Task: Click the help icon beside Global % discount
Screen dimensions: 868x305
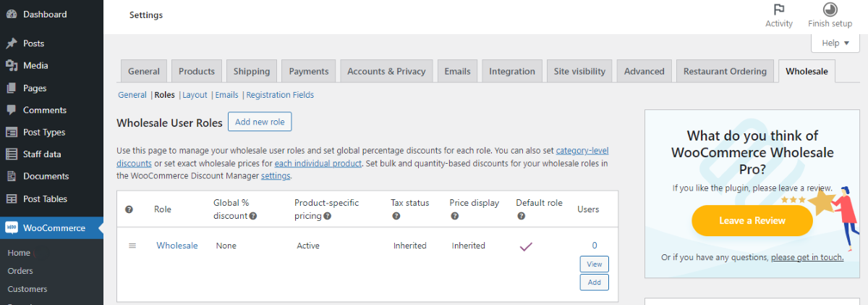Action: tap(253, 216)
